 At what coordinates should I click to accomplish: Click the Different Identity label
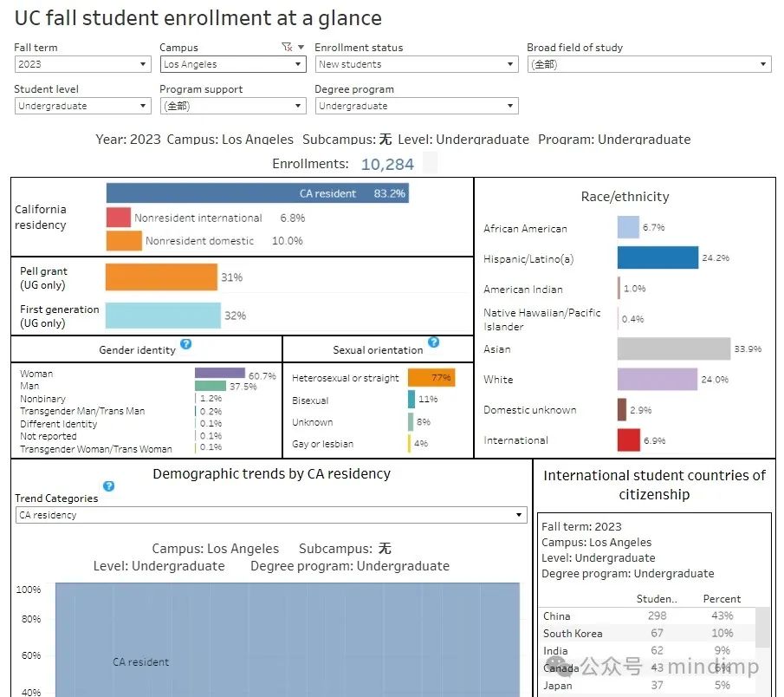tap(59, 424)
